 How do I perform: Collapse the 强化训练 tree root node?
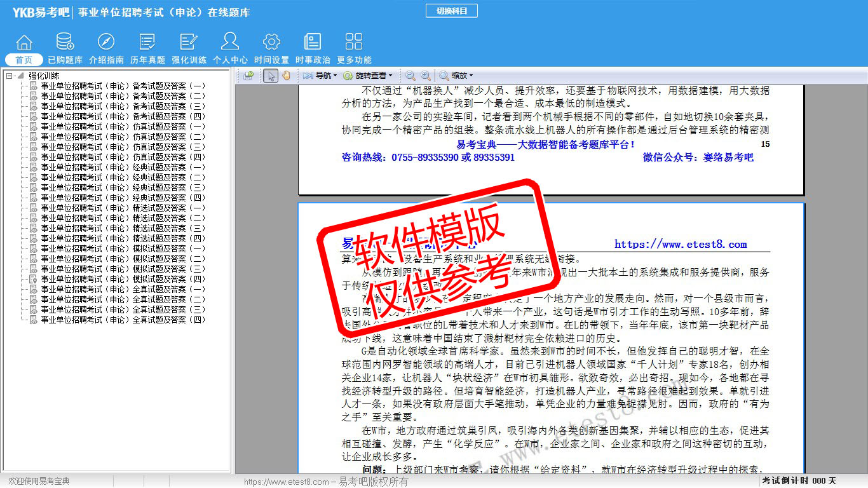pos(10,76)
